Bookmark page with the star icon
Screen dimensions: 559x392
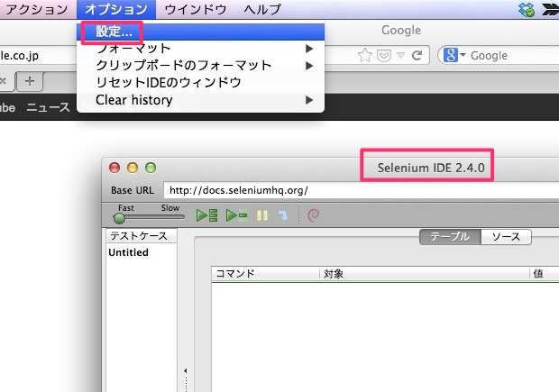click(x=365, y=56)
